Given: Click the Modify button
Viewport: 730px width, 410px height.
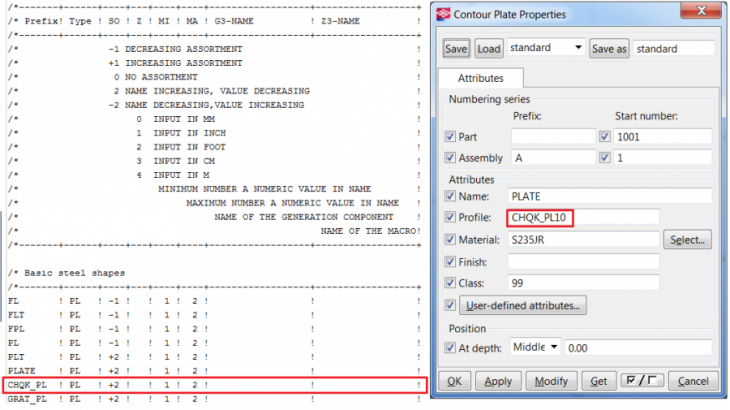Looking at the screenshot, I should 551,381.
